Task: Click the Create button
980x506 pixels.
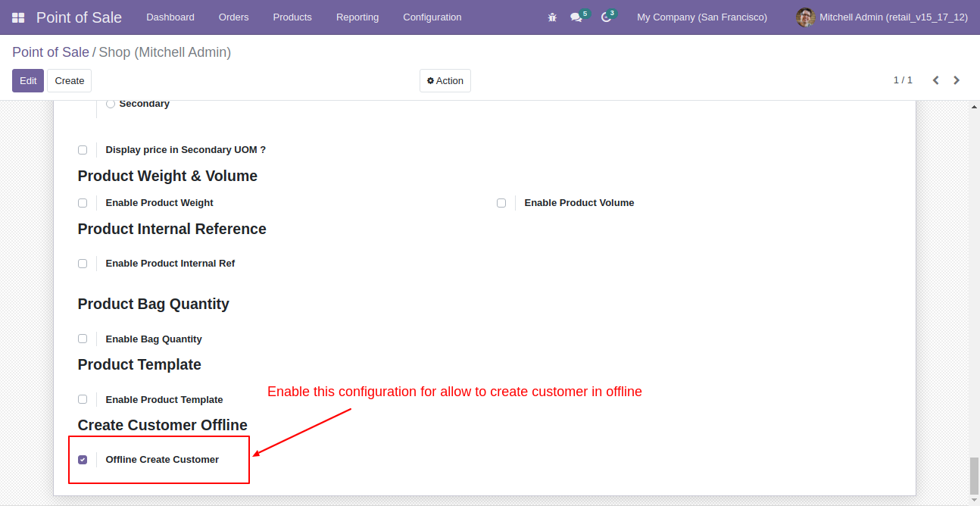Action: point(70,81)
